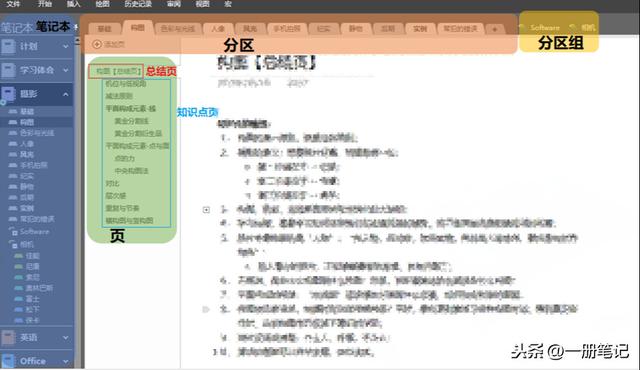Expand the Office notebook chevron
Screen dimensions: 640x370
66,361
